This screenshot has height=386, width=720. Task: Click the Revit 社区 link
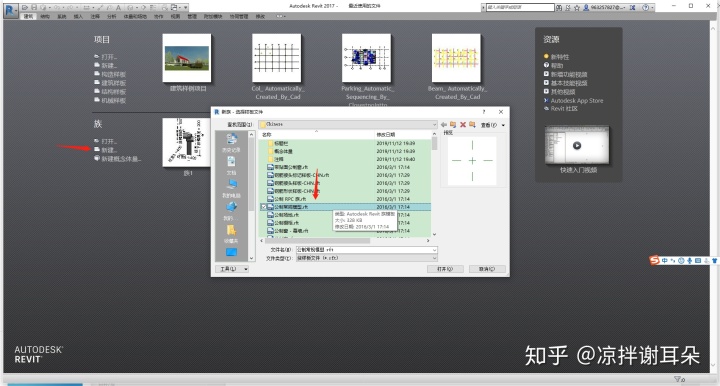[x=561, y=109]
